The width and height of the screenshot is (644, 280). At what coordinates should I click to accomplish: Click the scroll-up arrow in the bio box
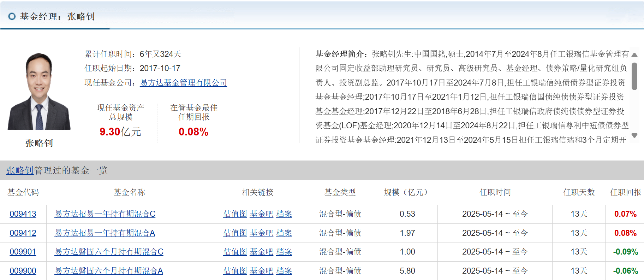tap(634, 55)
